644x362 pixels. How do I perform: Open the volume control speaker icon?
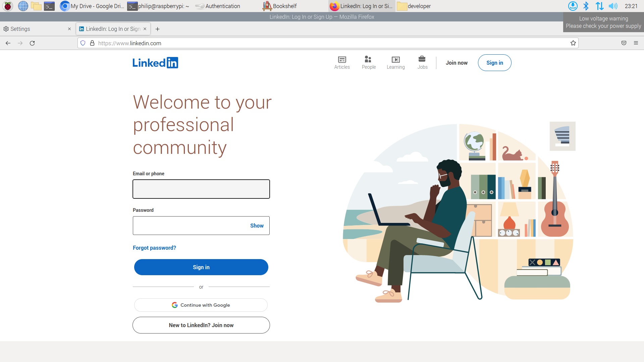(613, 6)
